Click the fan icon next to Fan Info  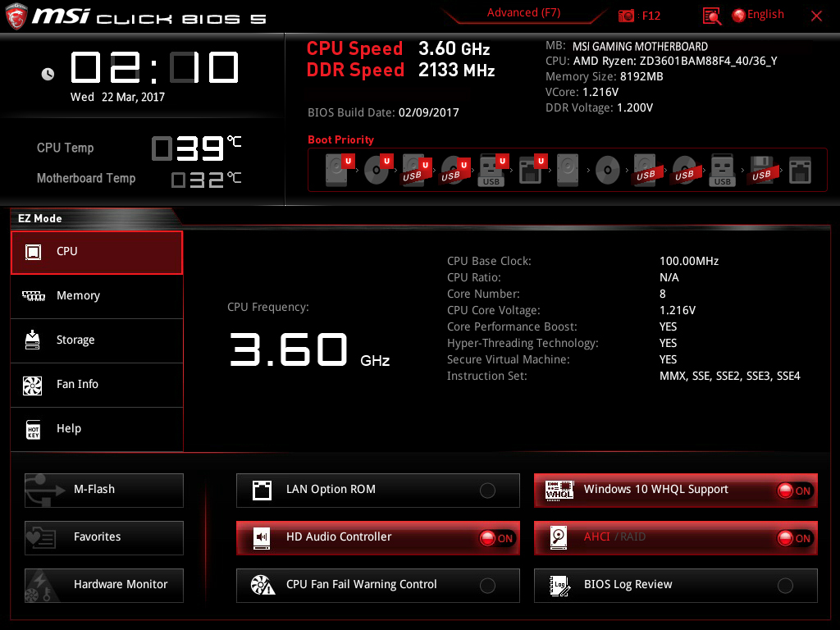click(x=33, y=385)
